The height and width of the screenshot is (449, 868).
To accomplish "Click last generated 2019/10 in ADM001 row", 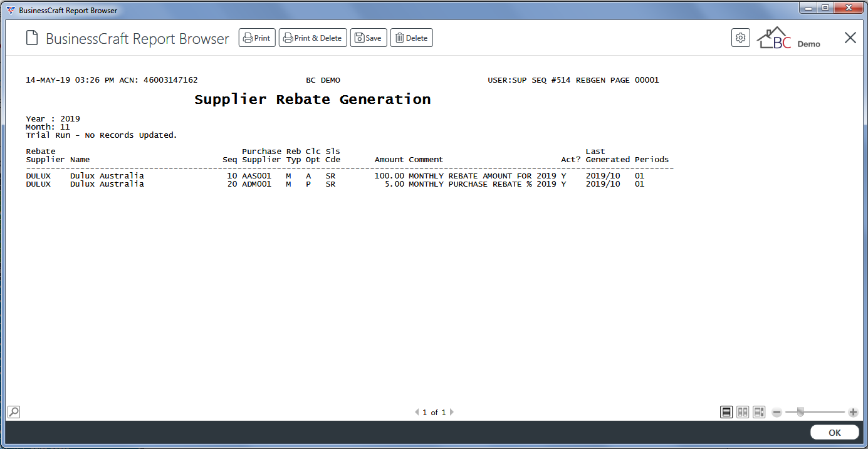I will (x=603, y=184).
